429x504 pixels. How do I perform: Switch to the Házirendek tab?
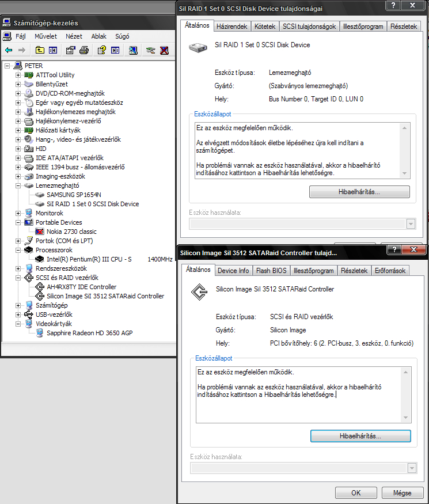point(231,26)
